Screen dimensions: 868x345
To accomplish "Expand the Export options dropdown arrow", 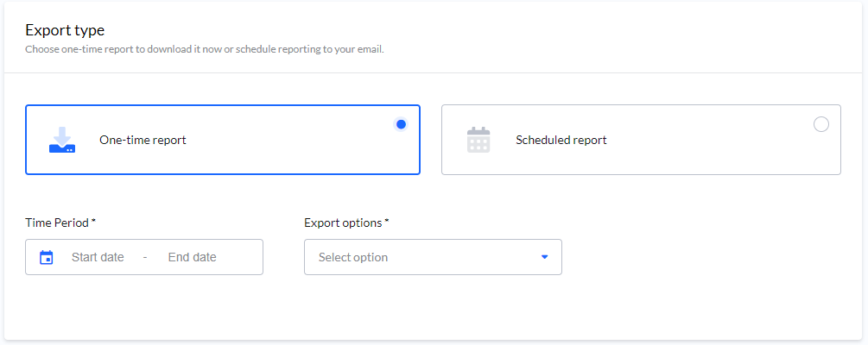I will coord(544,257).
